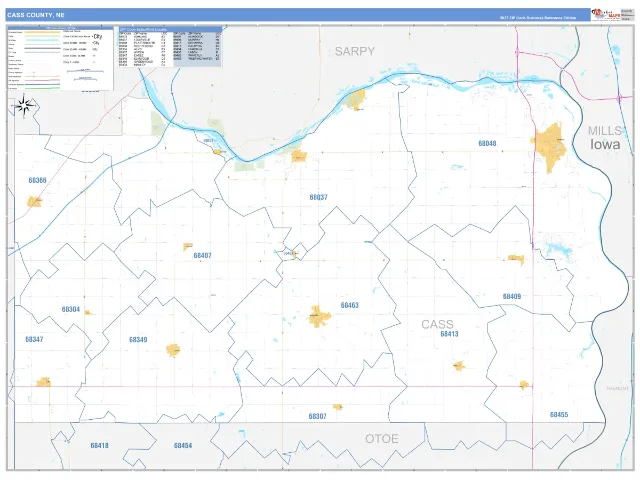Screen dimensions: 640x480
Task: Click the ZIP code label 68407
Action: [x=202, y=256]
